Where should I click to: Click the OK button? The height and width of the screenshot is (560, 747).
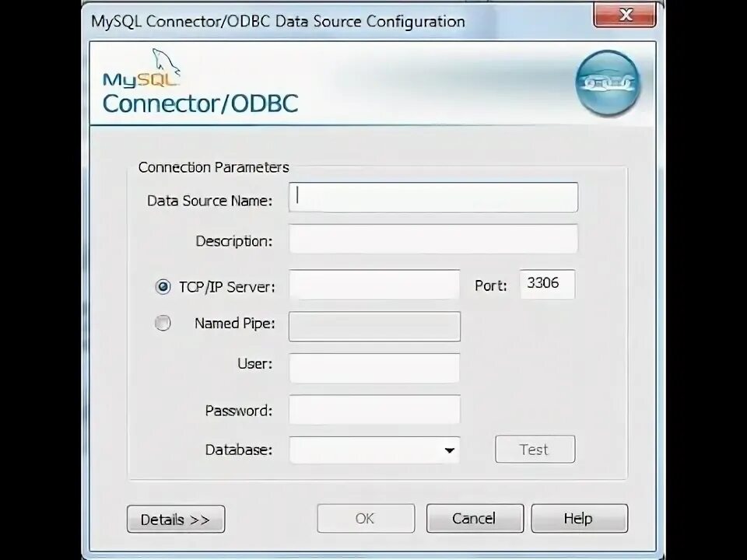click(x=366, y=519)
